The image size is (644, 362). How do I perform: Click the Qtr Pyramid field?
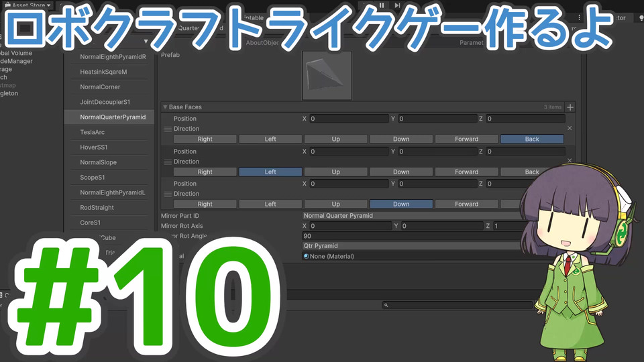(x=413, y=246)
